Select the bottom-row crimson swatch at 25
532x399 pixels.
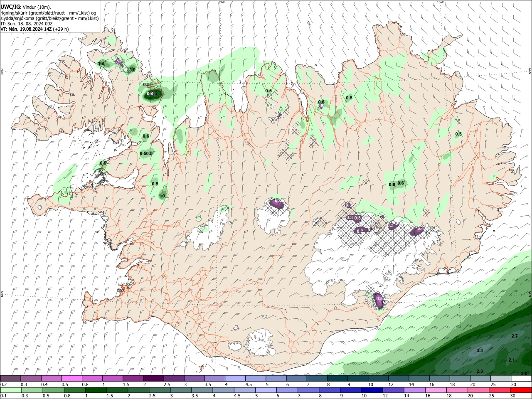[x=500, y=390]
